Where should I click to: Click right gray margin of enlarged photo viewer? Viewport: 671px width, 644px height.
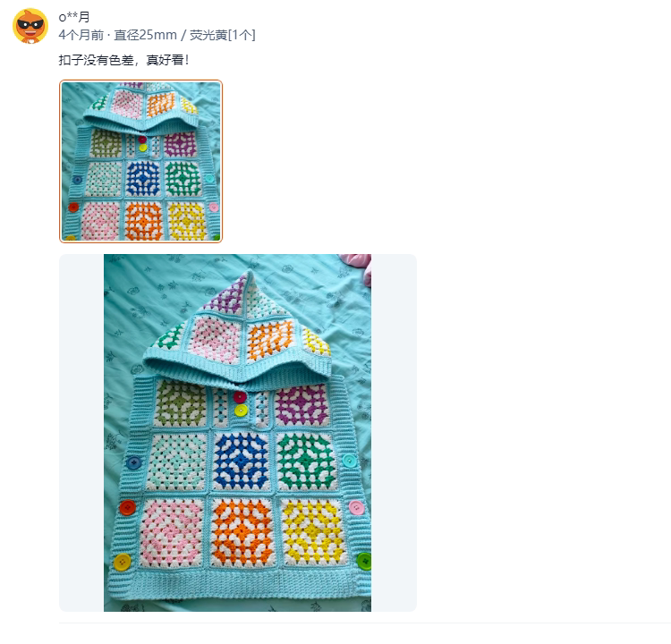coord(394,433)
